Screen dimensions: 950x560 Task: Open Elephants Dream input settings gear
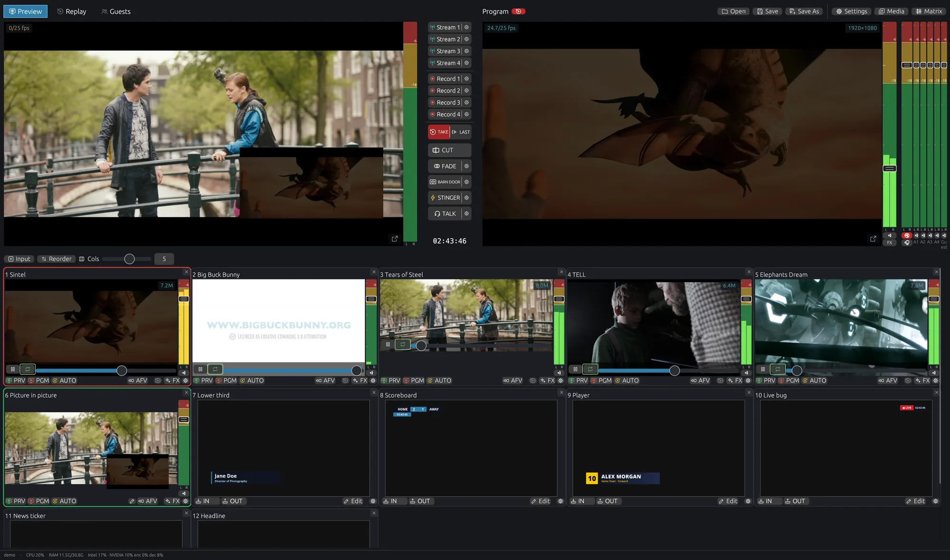click(x=936, y=381)
